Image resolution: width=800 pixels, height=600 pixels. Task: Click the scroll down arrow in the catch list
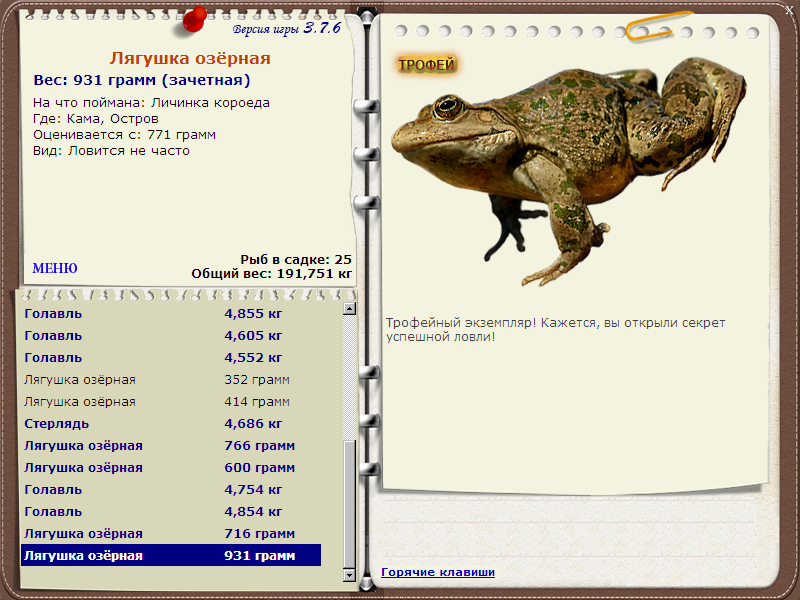pyautogui.click(x=349, y=575)
